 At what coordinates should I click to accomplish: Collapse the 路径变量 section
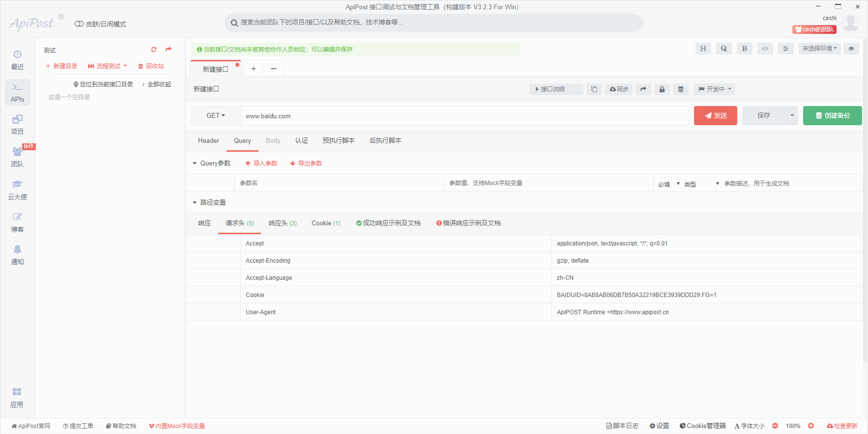(x=195, y=203)
